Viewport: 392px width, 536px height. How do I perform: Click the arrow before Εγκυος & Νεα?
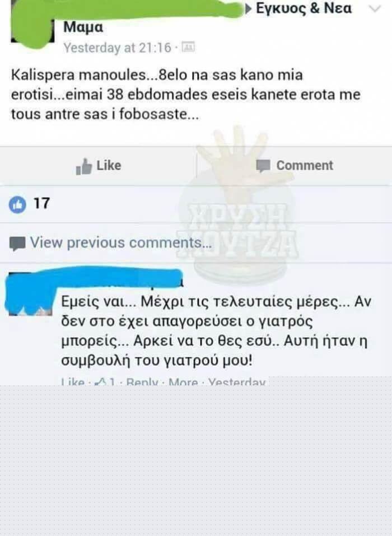coord(249,9)
